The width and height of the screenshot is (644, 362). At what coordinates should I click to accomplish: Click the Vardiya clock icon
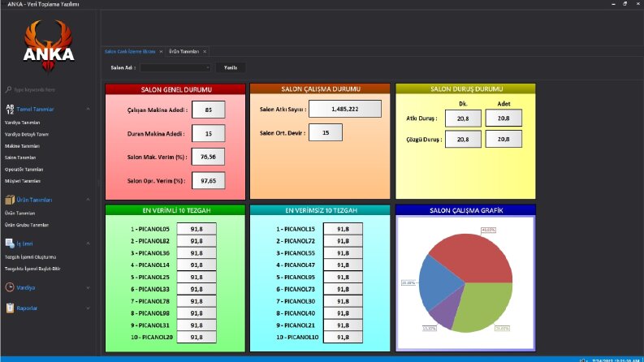tap(10, 287)
